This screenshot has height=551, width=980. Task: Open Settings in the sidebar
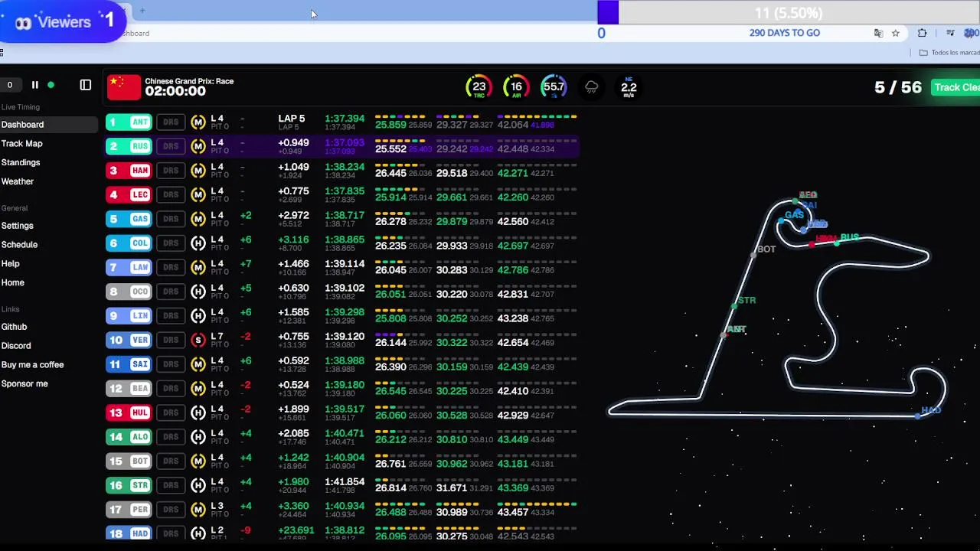(18, 226)
